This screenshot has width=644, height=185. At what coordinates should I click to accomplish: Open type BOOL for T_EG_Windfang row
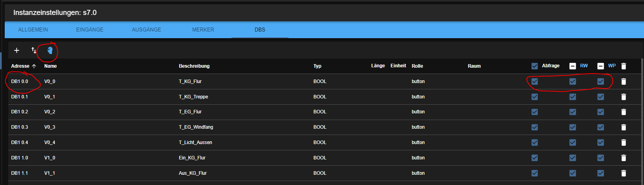coord(320,127)
